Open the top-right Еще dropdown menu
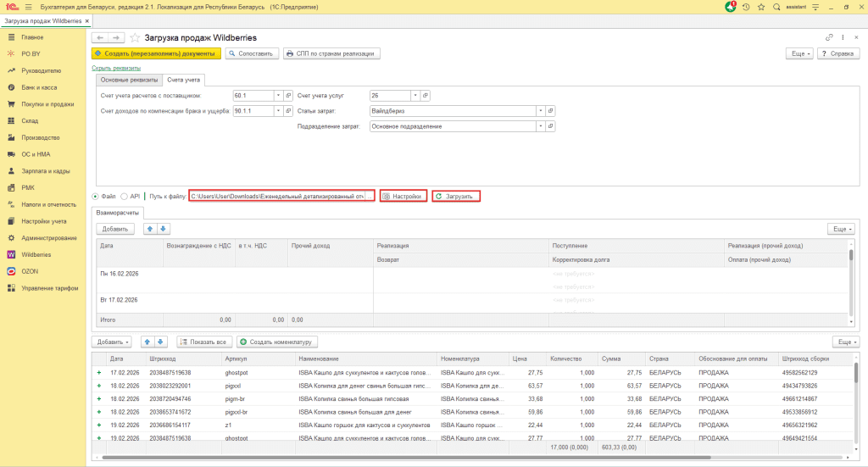Image resolution: width=868 pixels, height=467 pixels. pyautogui.click(x=800, y=53)
